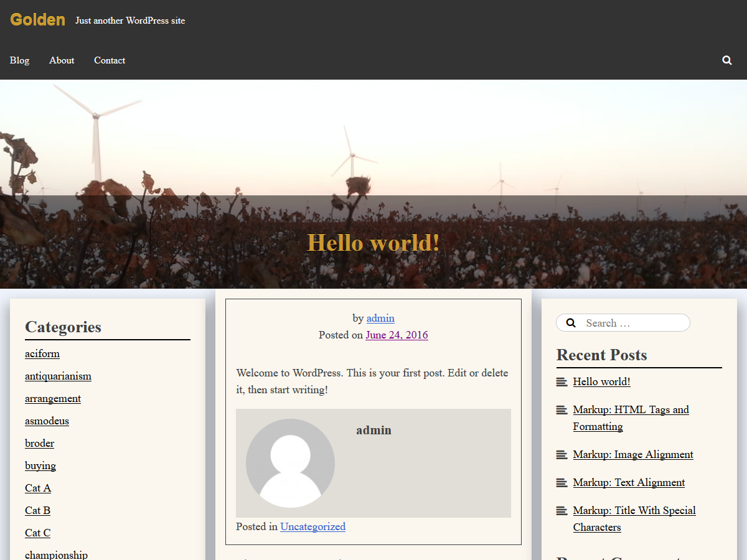
Task: Open the asmodeus category link
Action: [47, 421]
